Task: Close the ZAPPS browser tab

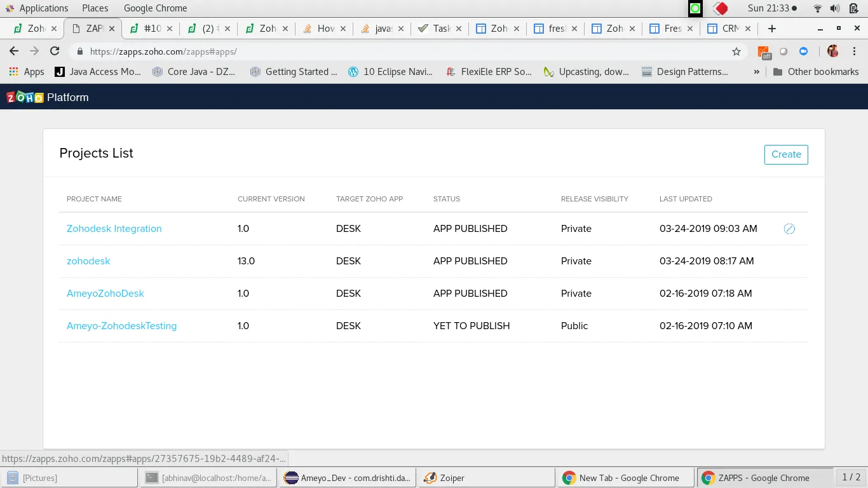Action: [x=112, y=29]
